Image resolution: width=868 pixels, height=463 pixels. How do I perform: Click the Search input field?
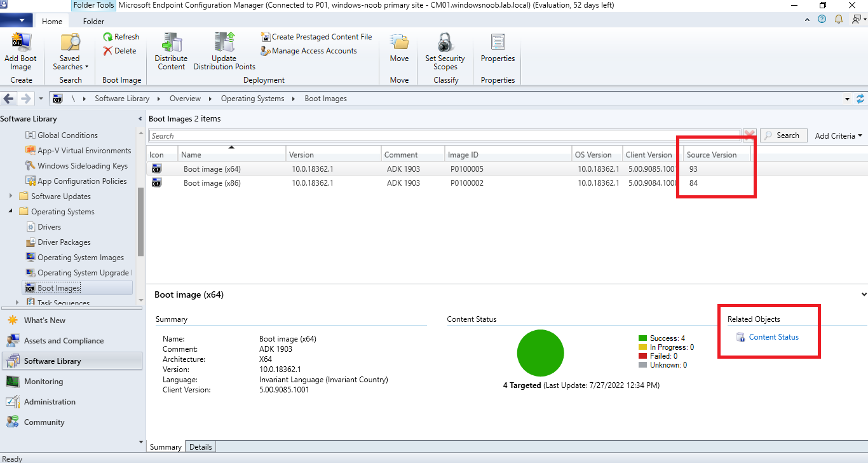[x=445, y=136]
